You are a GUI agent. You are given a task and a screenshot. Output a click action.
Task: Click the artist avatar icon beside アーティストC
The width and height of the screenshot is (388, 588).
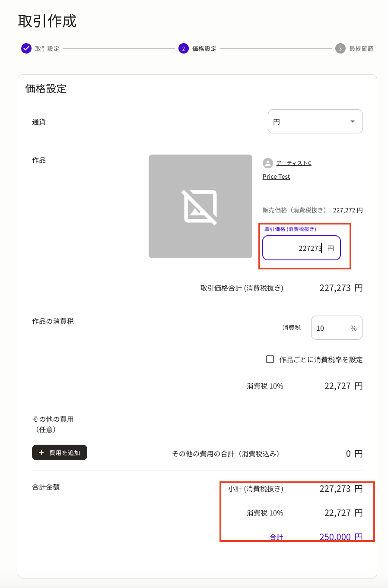[x=267, y=163]
